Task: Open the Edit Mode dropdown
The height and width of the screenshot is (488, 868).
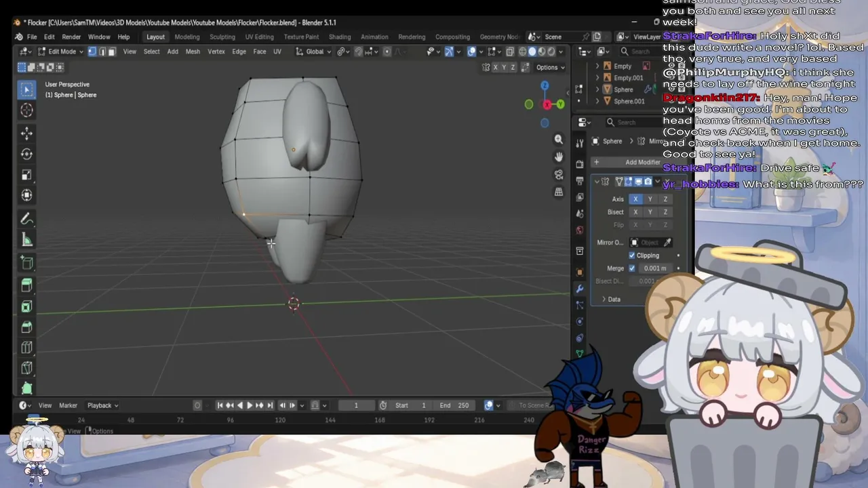Action: point(60,52)
